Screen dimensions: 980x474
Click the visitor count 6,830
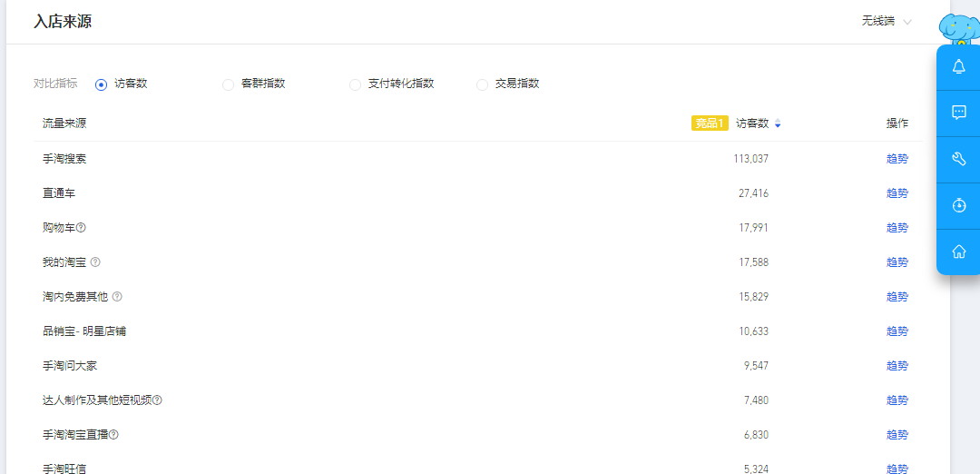coord(756,435)
